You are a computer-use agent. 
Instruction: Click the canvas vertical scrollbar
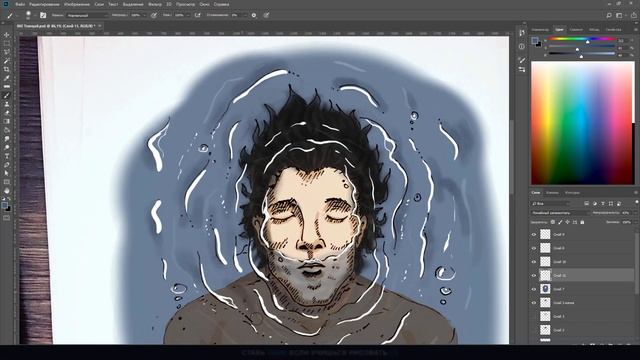pos(512,157)
